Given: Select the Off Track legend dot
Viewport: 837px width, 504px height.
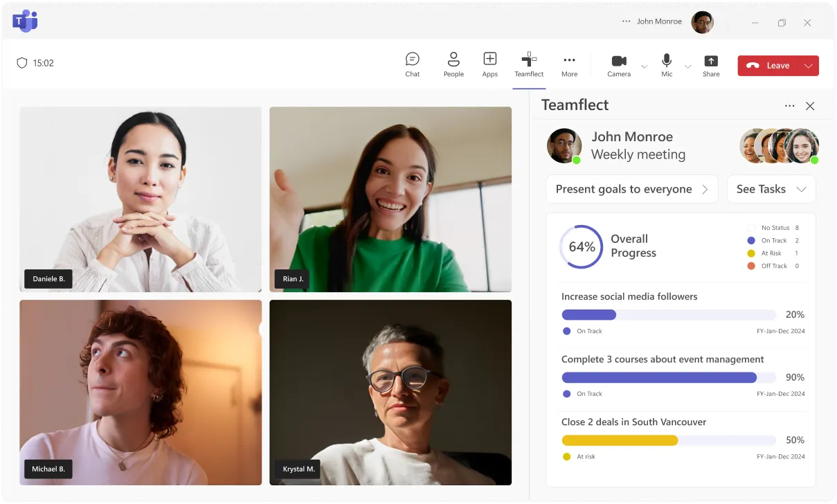Looking at the screenshot, I should [x=751, y=266].
